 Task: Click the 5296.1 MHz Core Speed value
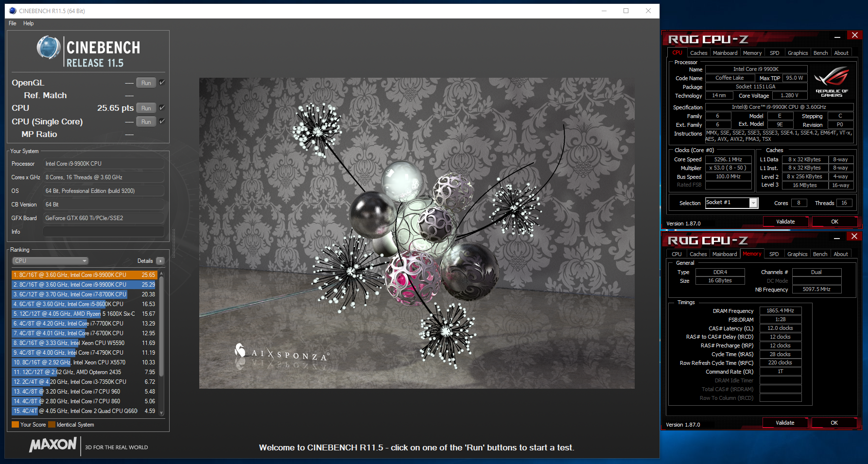[x=728, y=159]
